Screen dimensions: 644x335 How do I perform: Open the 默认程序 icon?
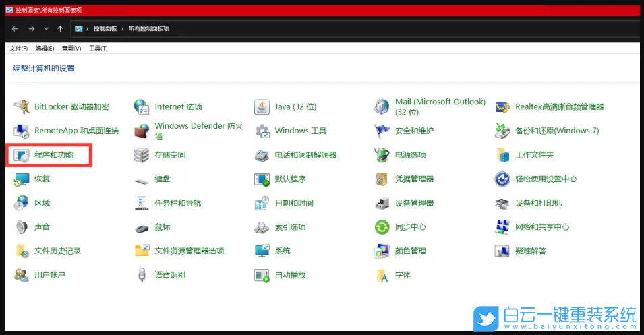point(262,179)
